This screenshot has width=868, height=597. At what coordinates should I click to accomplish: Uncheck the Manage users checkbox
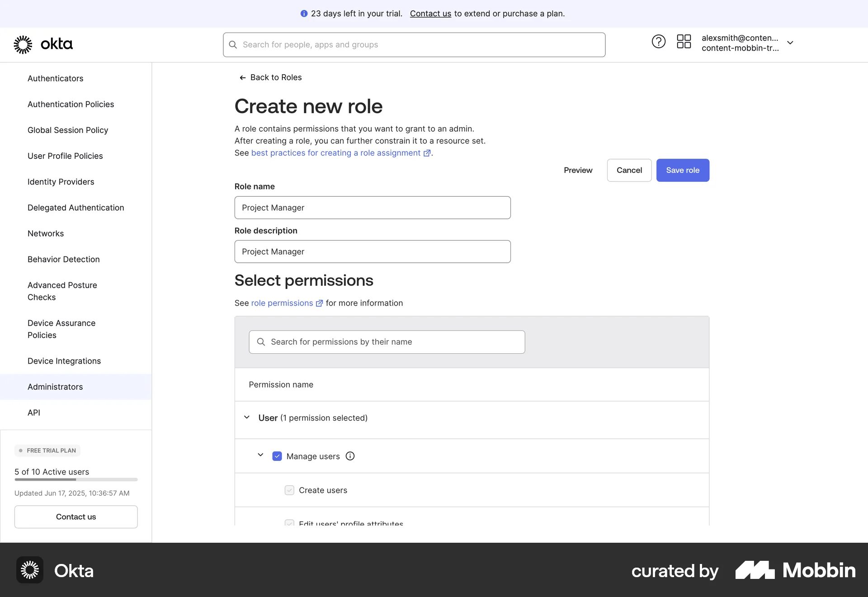[x=277, y=456]
